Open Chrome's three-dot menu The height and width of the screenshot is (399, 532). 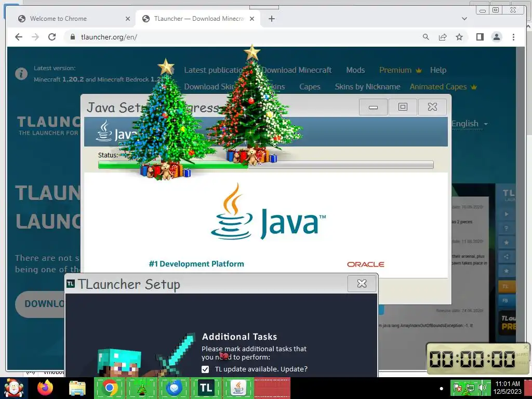[513, 37]
